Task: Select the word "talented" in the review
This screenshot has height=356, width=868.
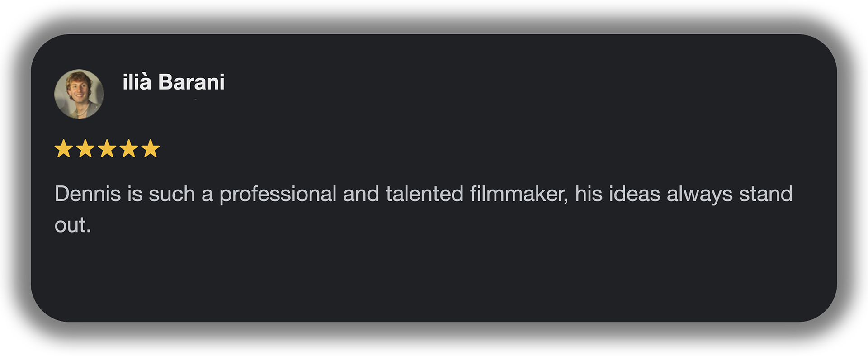Action: (425, 194)
